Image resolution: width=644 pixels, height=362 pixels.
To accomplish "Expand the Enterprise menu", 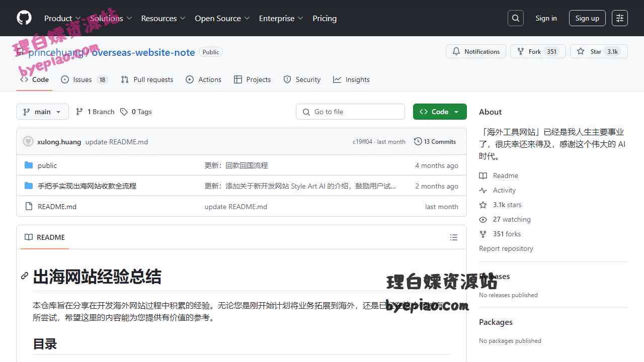I will 281,18.
